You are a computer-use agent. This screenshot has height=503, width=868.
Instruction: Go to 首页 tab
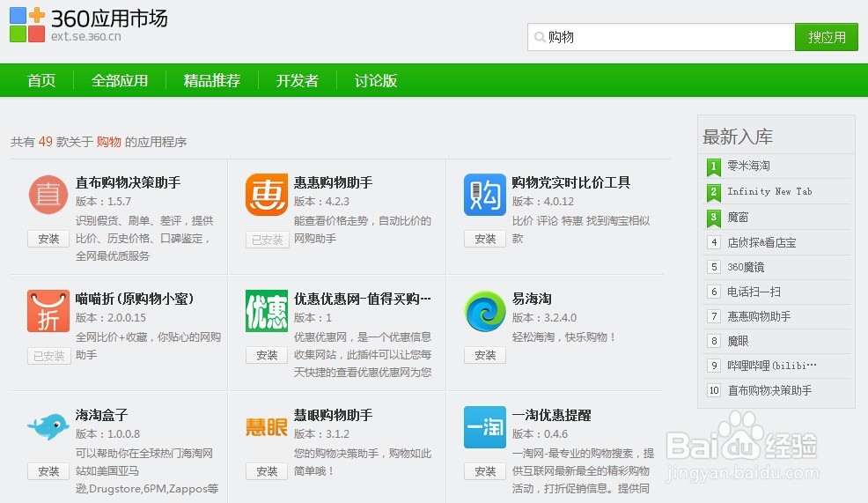tap(41, 80)
